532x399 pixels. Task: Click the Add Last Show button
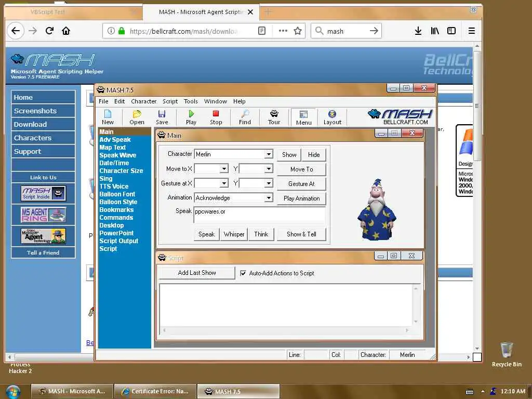click(x=197, y=273)
